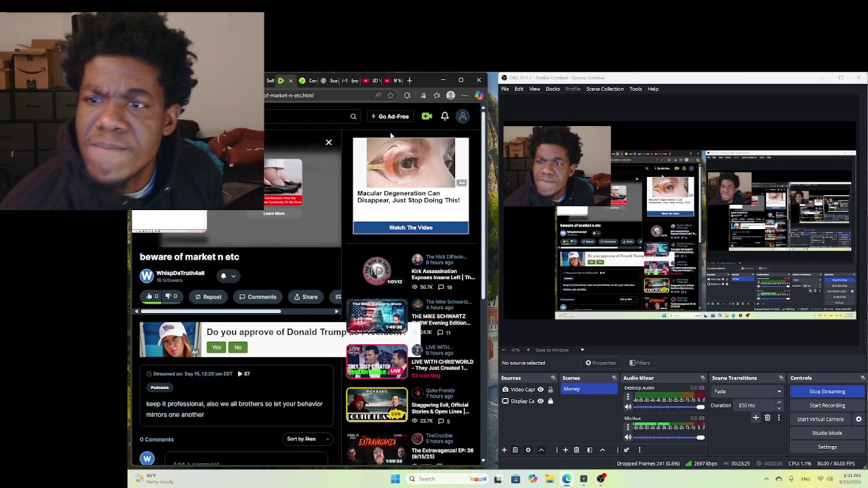This screenshot has width=868, height=488.
Task: Delete scene transition trash icon
Action: tap(768, 418)
